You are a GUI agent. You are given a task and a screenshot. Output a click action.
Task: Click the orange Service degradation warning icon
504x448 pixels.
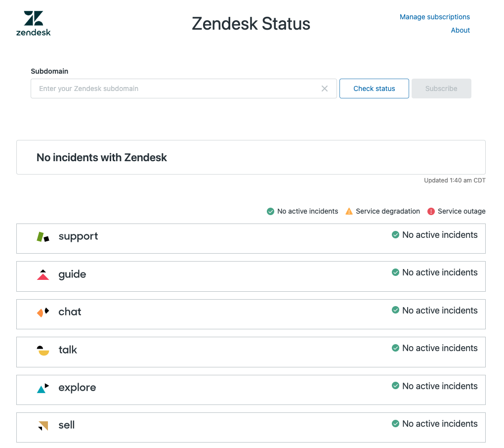click(349, 211)
